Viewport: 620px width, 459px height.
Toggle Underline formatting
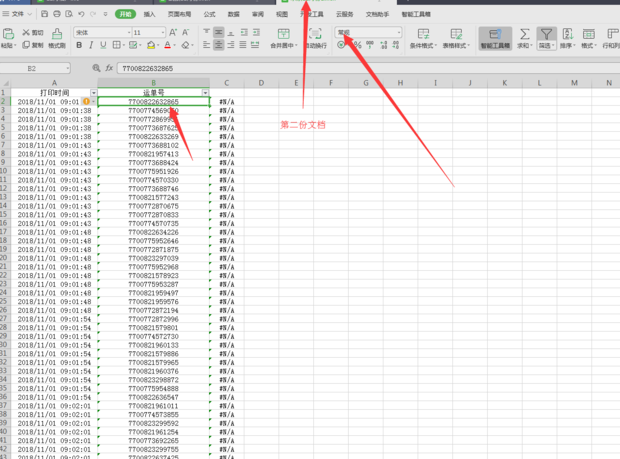(x=103, y=45)
